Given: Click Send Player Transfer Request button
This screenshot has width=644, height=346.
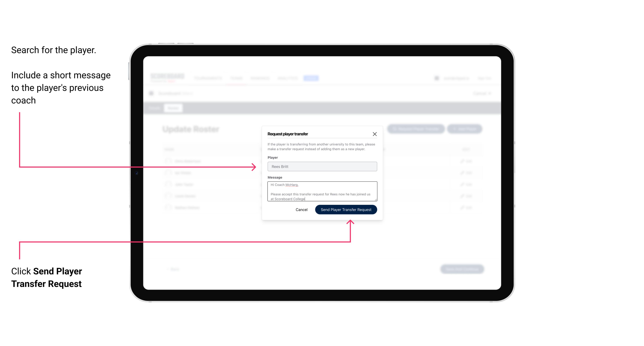Looking at the screenshot, I should [346, 209].
